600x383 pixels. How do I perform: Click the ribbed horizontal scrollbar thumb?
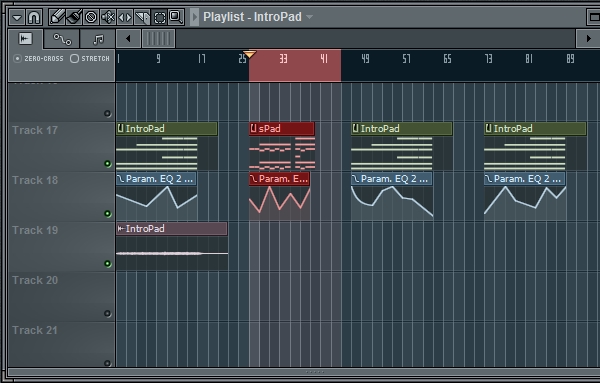click(x=158, y=39)
